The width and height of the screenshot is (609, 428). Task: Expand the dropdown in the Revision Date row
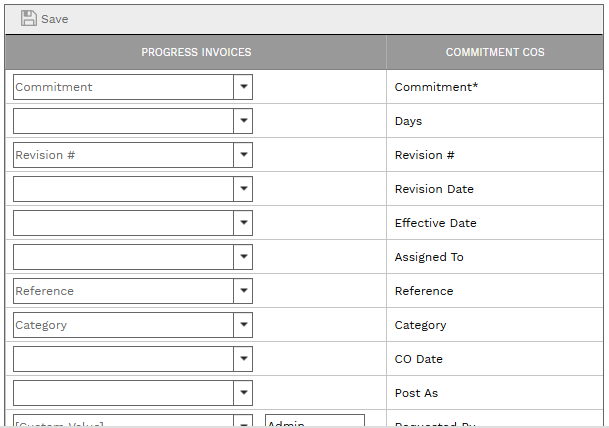coord(243,189)
